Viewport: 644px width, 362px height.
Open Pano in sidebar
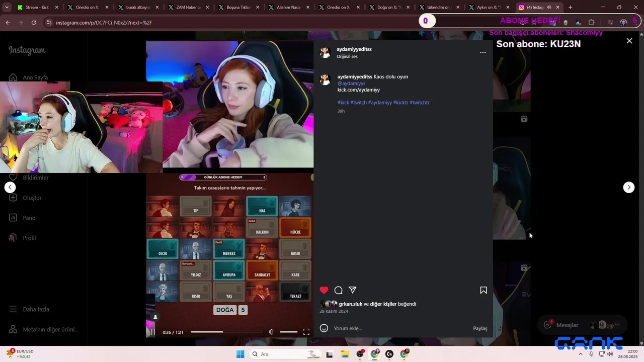tap(22, 218)
